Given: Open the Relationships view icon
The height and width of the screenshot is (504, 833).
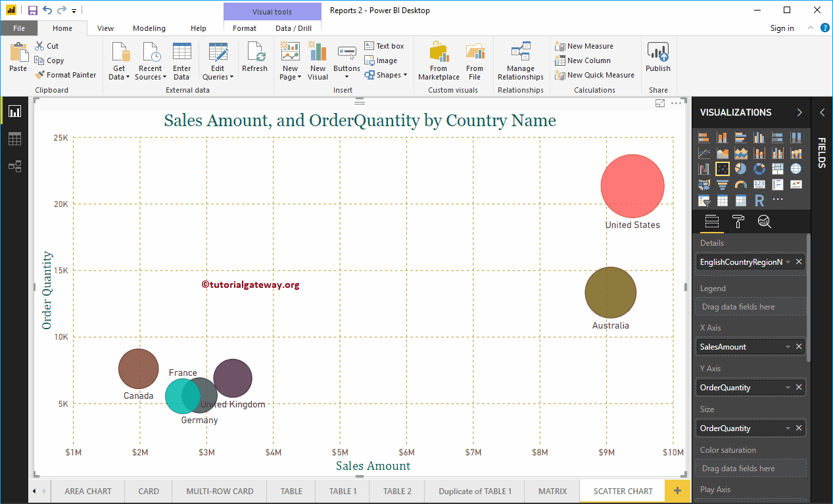Looking at the screenshot, I should [x=14, y=166].
